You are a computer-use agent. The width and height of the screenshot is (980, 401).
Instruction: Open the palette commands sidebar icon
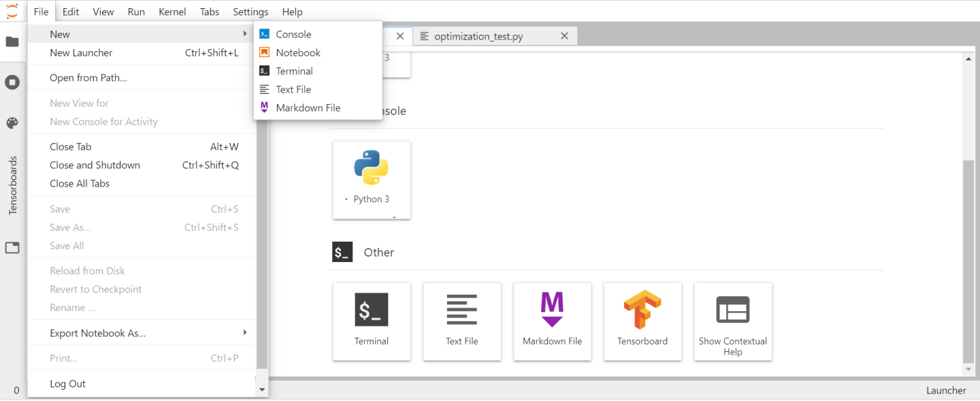[12, 123]
